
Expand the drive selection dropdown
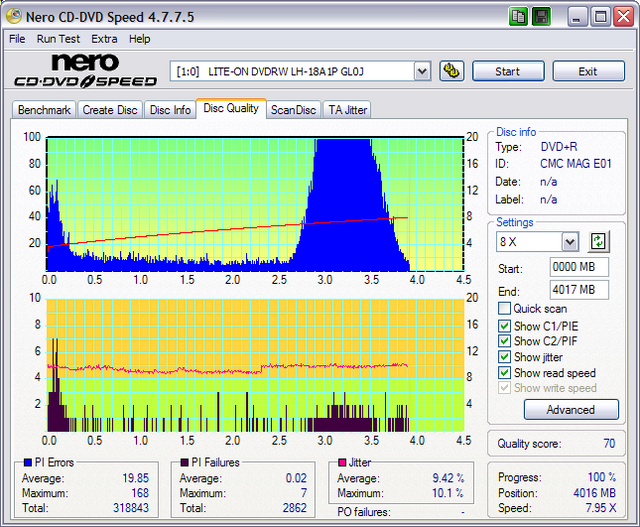pyautogui.click(x=422, y=72)
